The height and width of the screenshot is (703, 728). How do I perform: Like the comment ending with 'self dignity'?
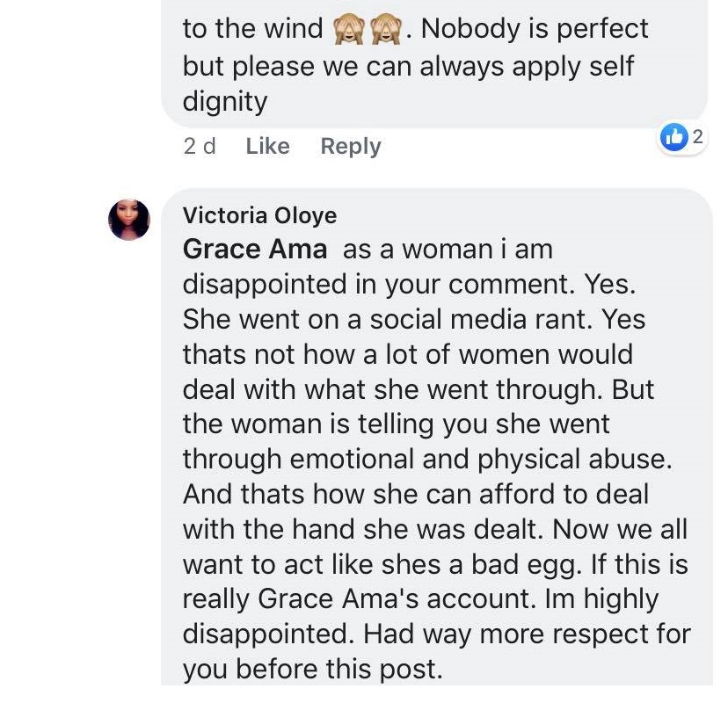click(267, 146)
